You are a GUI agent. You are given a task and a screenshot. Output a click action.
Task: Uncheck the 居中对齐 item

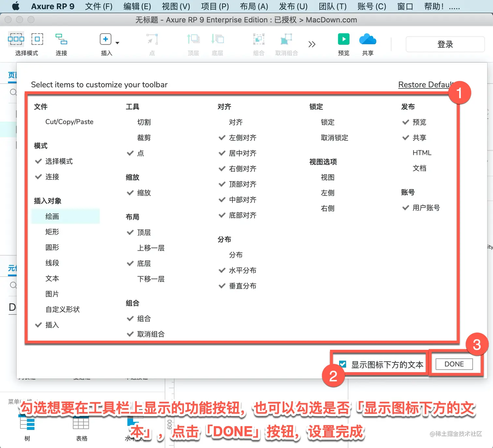pyautogui.click(x=237, y=153)
